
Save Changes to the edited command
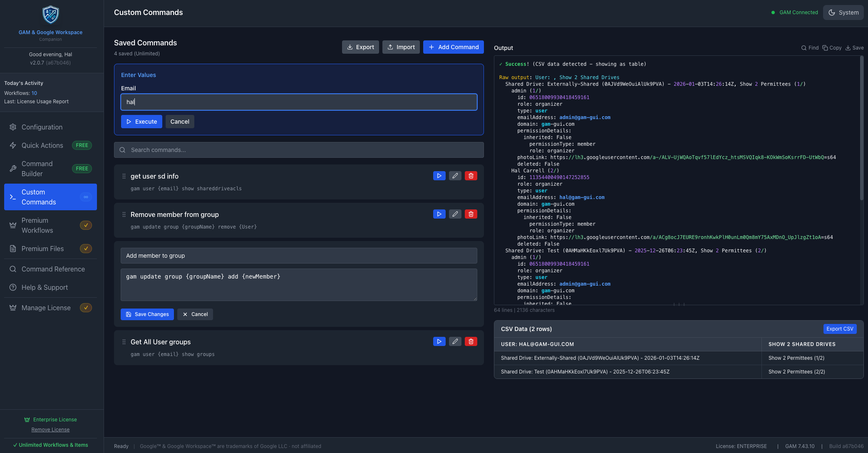coord(147,314)
